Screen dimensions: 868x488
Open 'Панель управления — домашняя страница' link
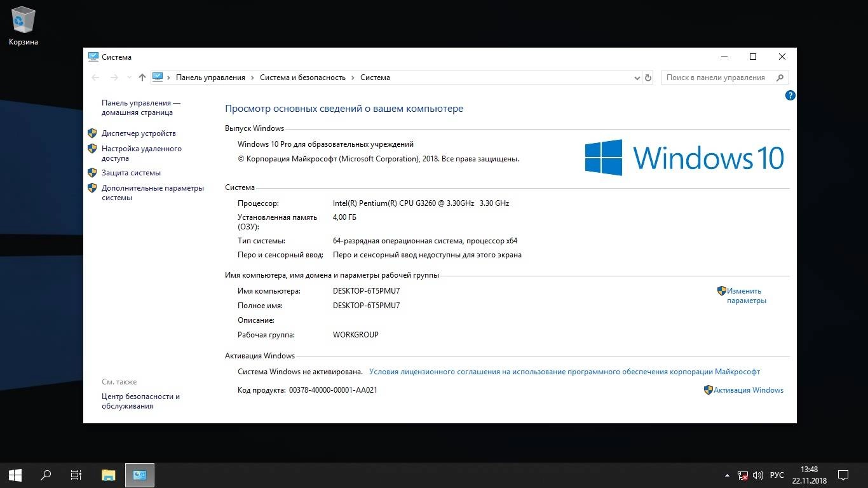point(141,107)
